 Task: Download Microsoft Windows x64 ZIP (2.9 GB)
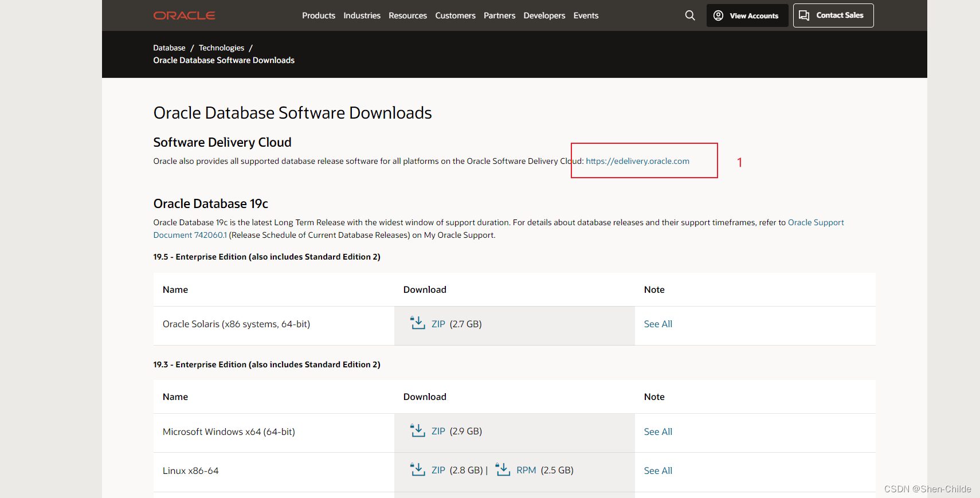pyautogui.click(x=438, y=431)
